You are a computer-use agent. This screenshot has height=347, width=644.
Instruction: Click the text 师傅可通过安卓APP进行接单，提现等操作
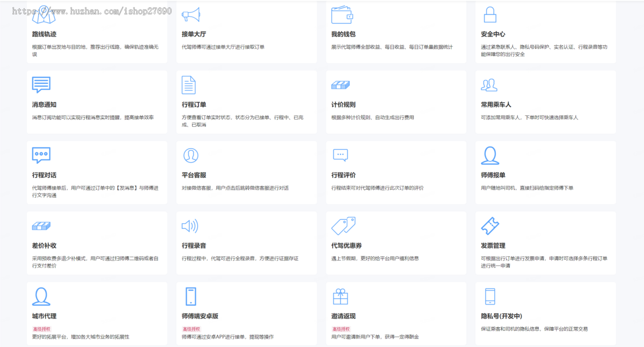pos(228,337)
